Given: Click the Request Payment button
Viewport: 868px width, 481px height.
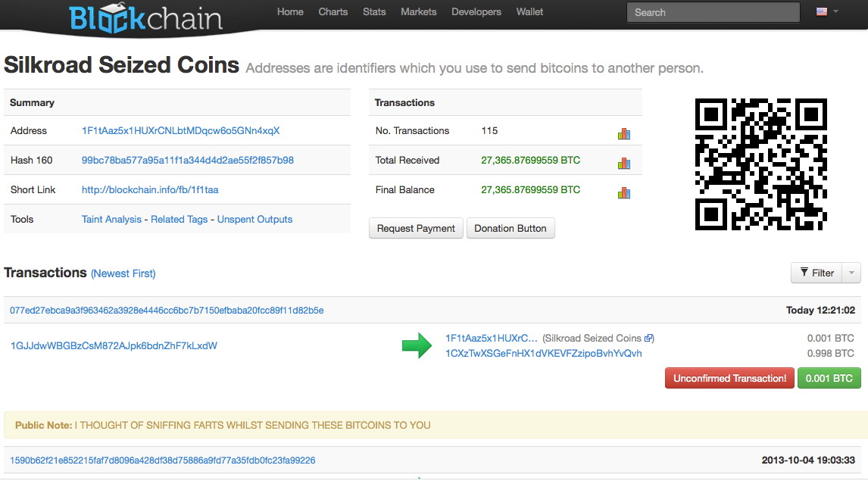Looking at the screenshot, I should click(415, 227).
